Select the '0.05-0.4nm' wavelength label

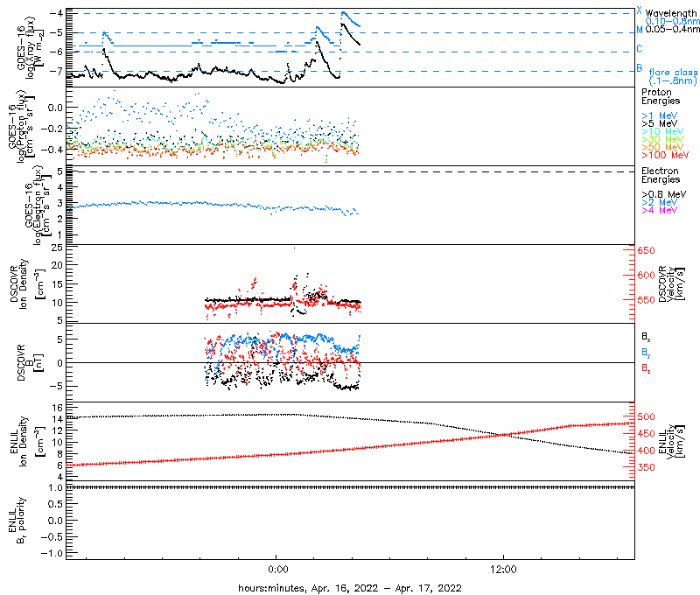(x=672, y=29)
